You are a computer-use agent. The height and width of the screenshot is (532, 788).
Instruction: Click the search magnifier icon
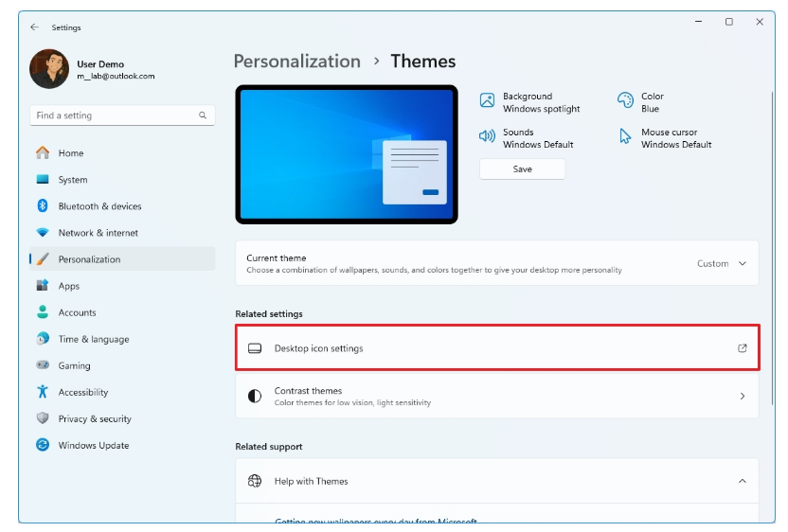(x=203, y=115)
